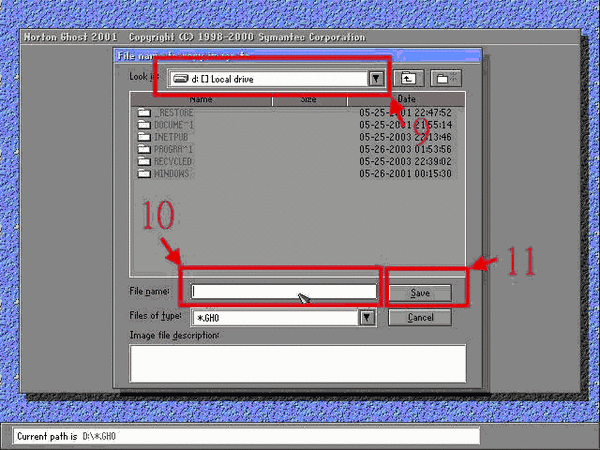Image resolution: width=600 pixels, height=450 pixels.
Task: Click the create new folder icon
Action: pos(446,78)
